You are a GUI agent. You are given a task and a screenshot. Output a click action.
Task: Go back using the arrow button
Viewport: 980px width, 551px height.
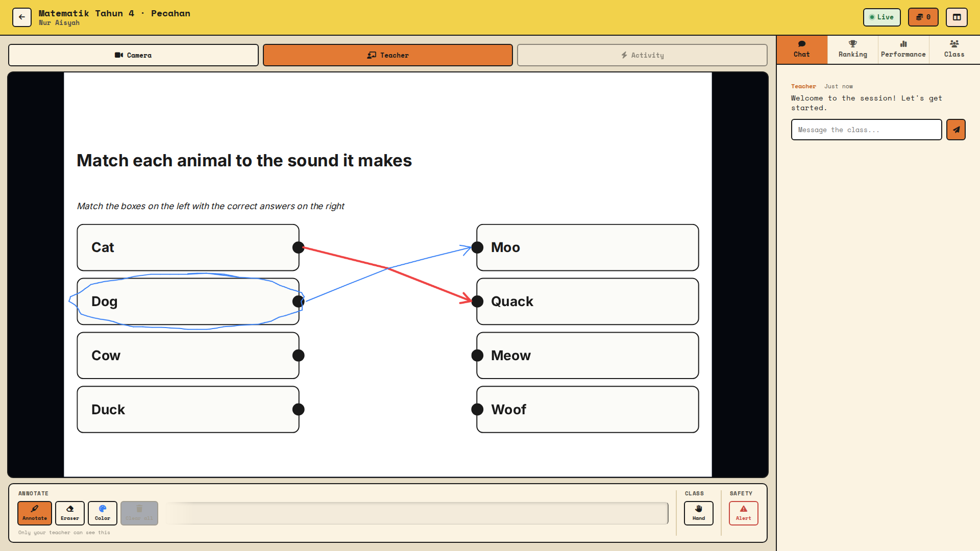pyautogui.click(x=22, y=17)
